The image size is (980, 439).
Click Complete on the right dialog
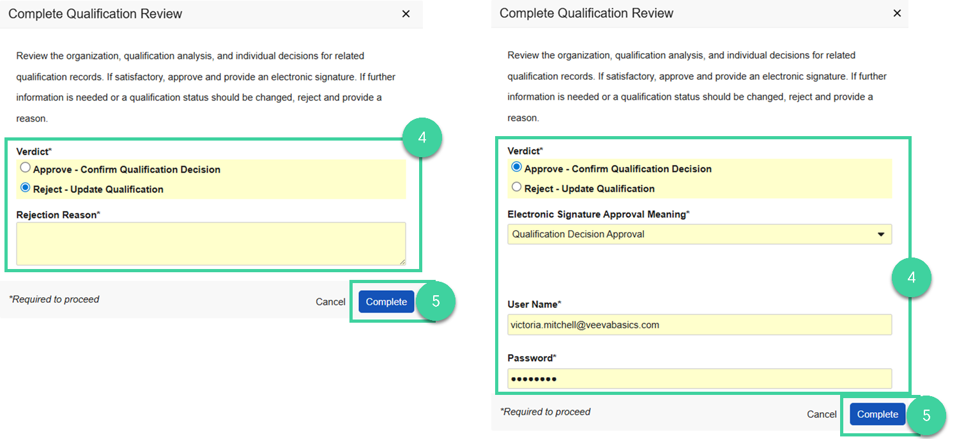(877, 414)
